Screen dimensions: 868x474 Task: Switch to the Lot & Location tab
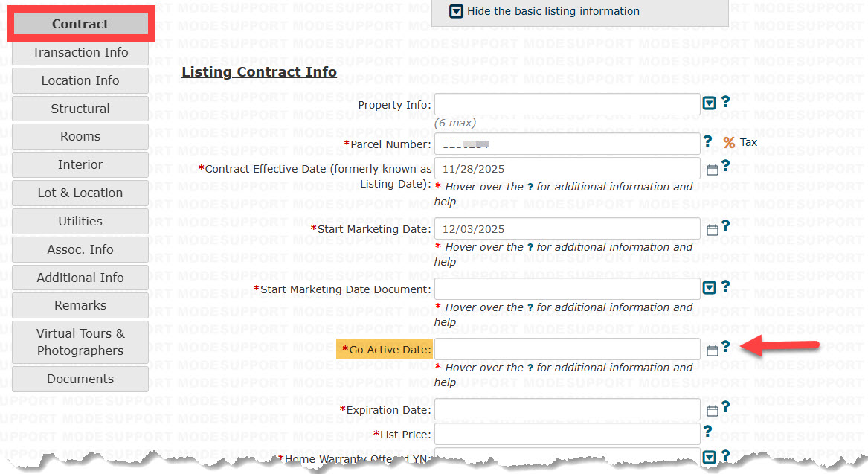pyautogui.click(x=80, y=193)
